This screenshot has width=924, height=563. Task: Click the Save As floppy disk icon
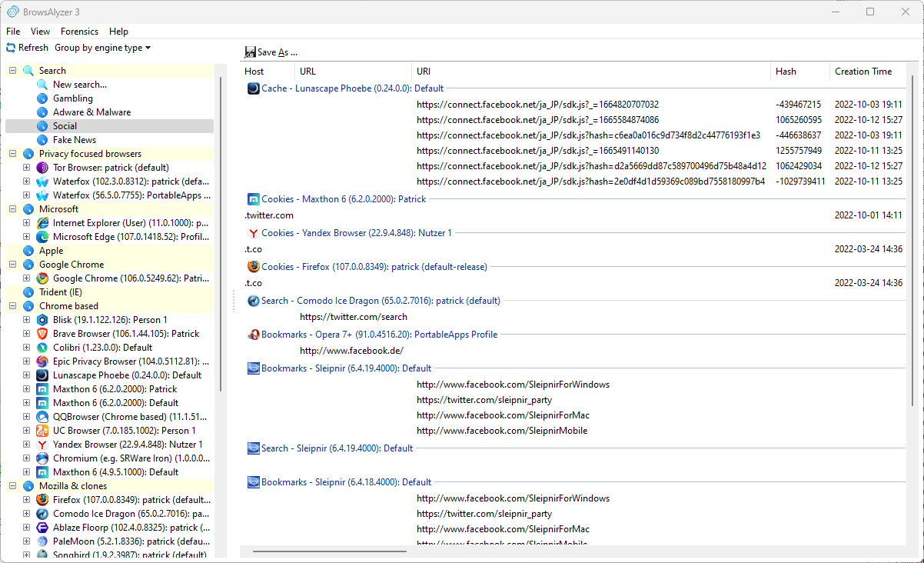coord(250,52)
